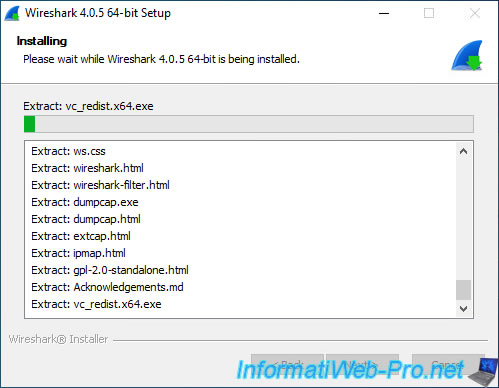Select the 'Extract: gpl-2.0-standalone.html' log line
The height and width of the screenshot is (388, 499).
[x=110, y=270]
